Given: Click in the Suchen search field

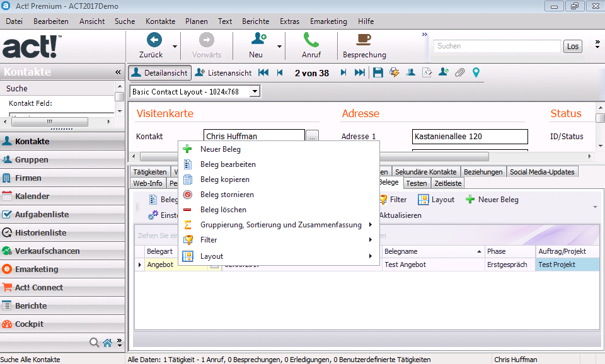Looking at the screenshot, I should click(x=497, y=46).
